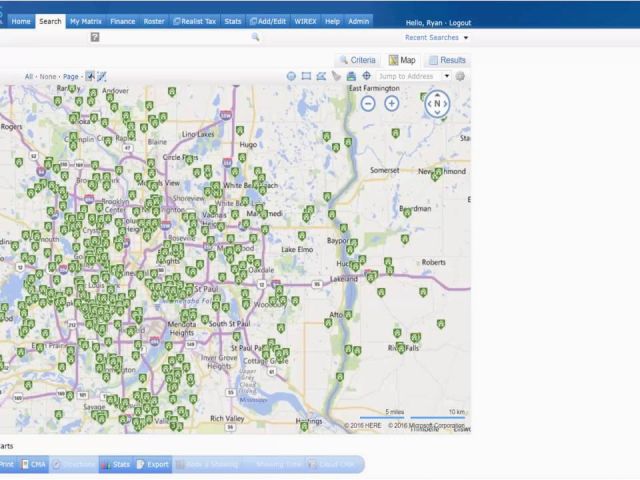
Task: Open the Add/Edit menu
Action: (268, 21)
